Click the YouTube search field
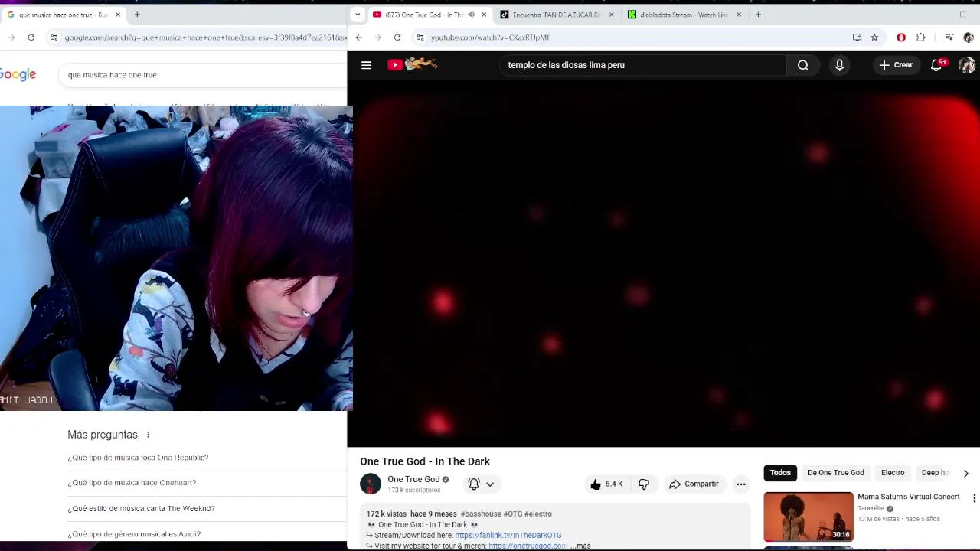Screen dimensions: 980x551 [643, 65]
